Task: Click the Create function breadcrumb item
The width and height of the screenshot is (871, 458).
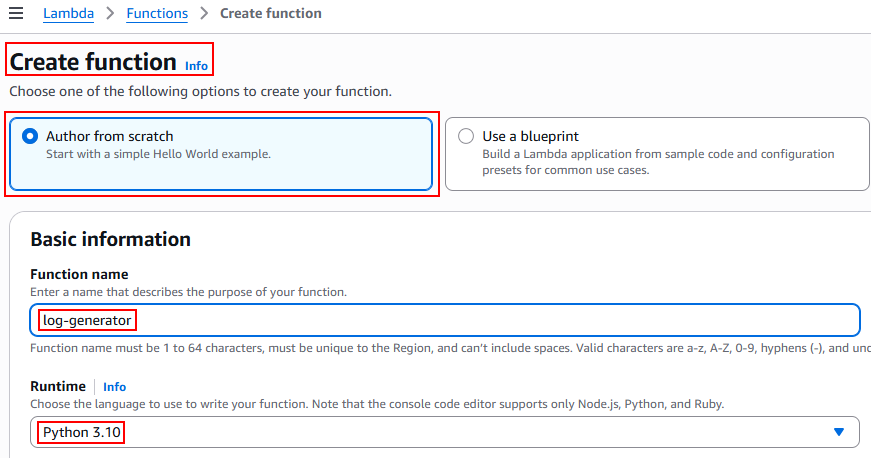Action: 270,14
